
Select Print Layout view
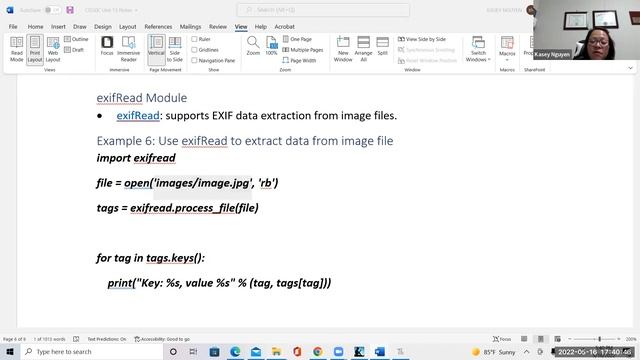(x=35, y=49)
